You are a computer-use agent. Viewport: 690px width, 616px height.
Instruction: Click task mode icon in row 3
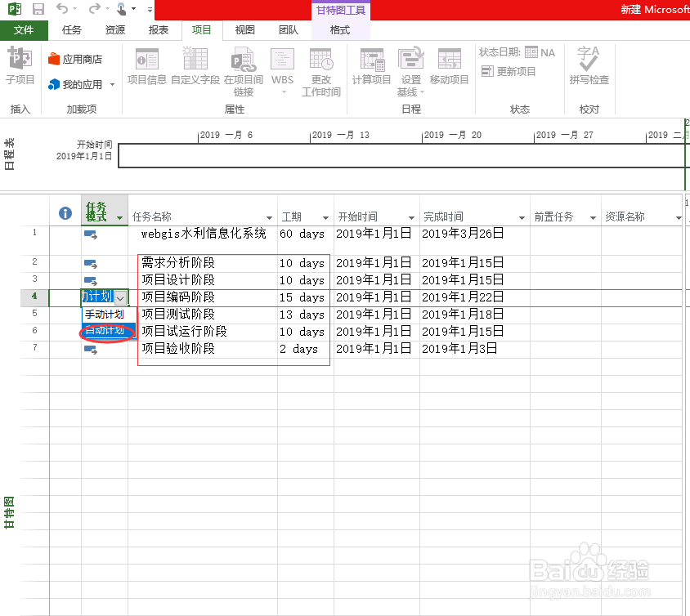[91, 280]
